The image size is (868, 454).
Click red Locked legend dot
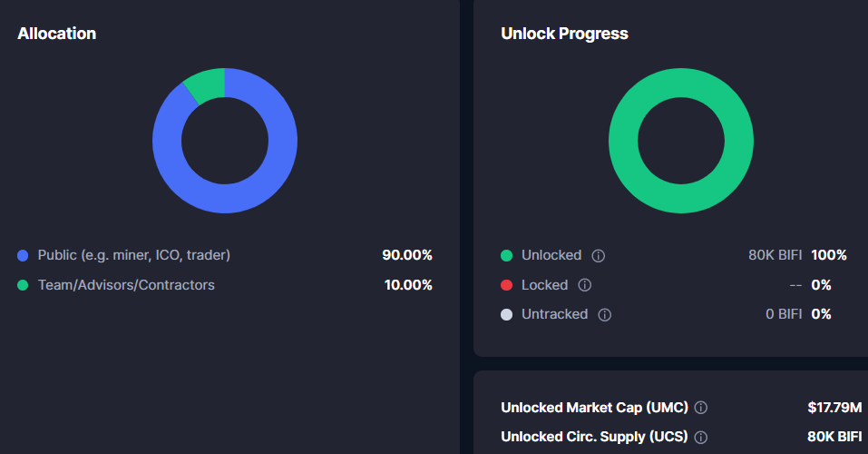coord(506,285)
